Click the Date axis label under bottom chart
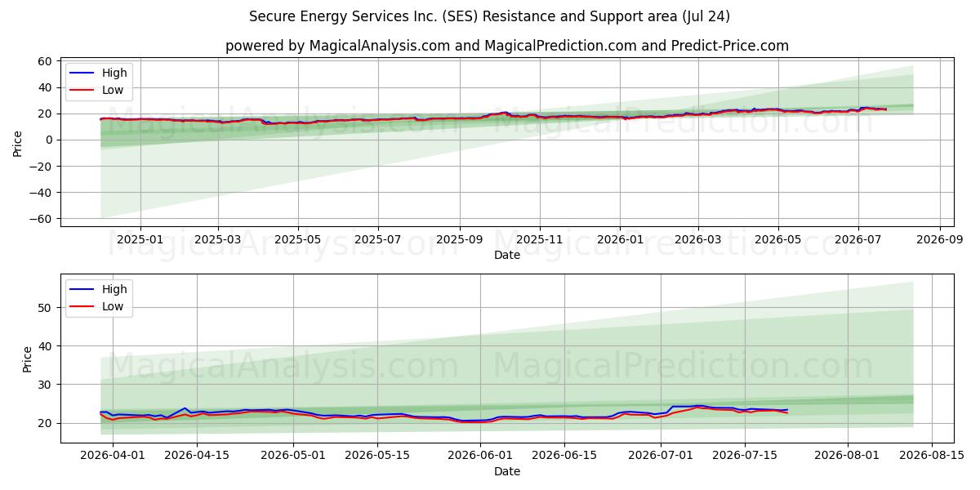The height and width of the screenshot is (490, 980). [507, 472]
